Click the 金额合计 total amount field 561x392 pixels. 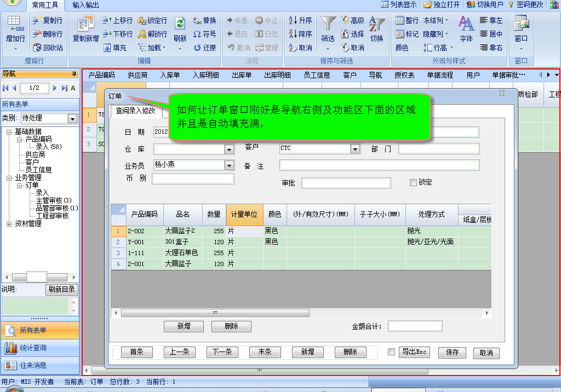coord(415,326)
